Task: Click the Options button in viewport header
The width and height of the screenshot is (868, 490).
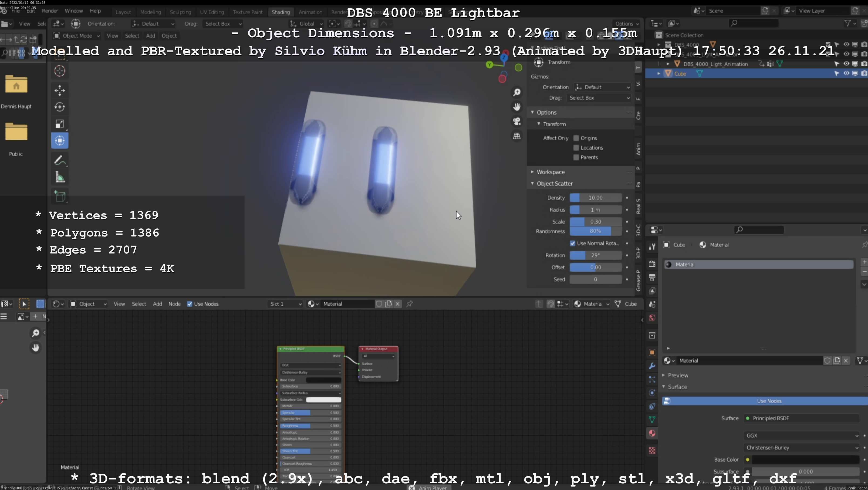Action: pos(627,23)
